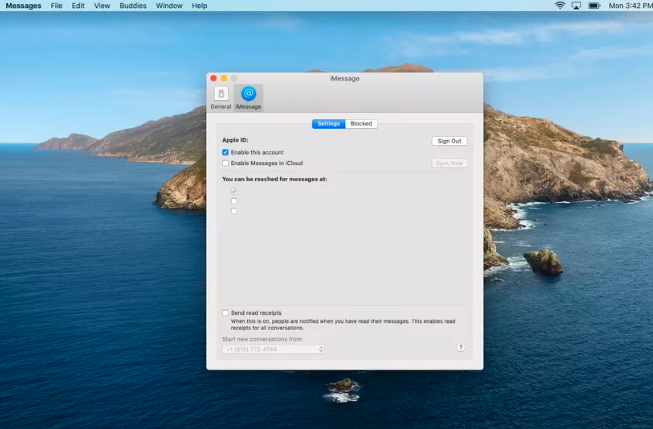Screen dimensions: 653x429
Task: Uncheck Enable this account
Action: (x=225, y=152)
